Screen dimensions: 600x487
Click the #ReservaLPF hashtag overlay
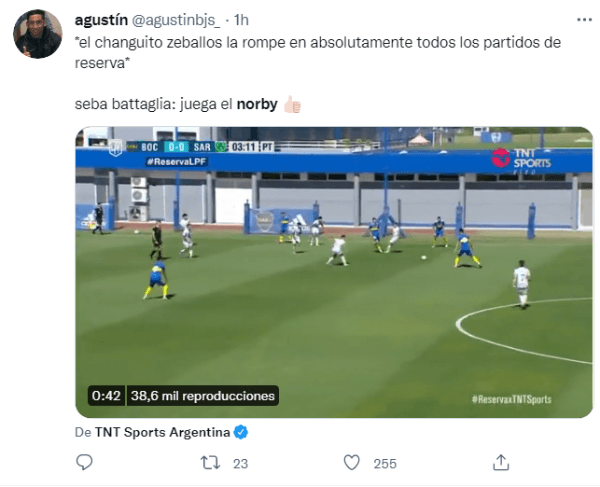point(177,162)
